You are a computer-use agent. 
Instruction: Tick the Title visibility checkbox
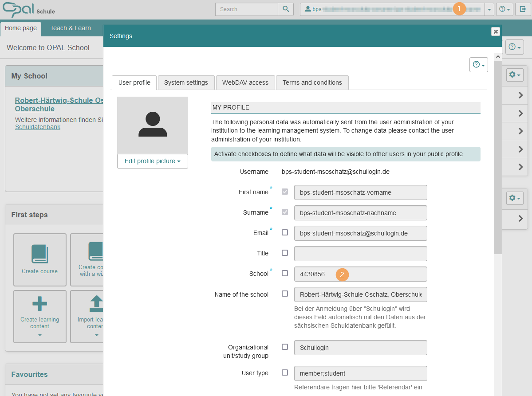pyautogui.click(x=285, y=253)
